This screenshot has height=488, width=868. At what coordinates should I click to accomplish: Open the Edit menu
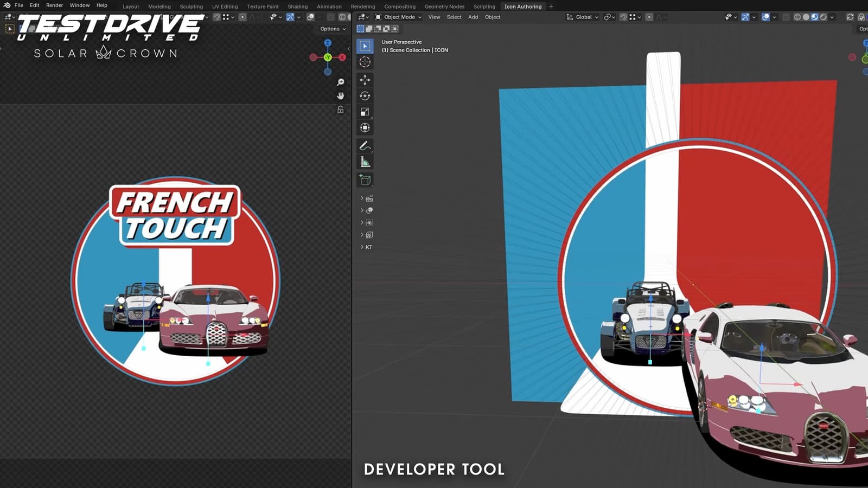35,5
